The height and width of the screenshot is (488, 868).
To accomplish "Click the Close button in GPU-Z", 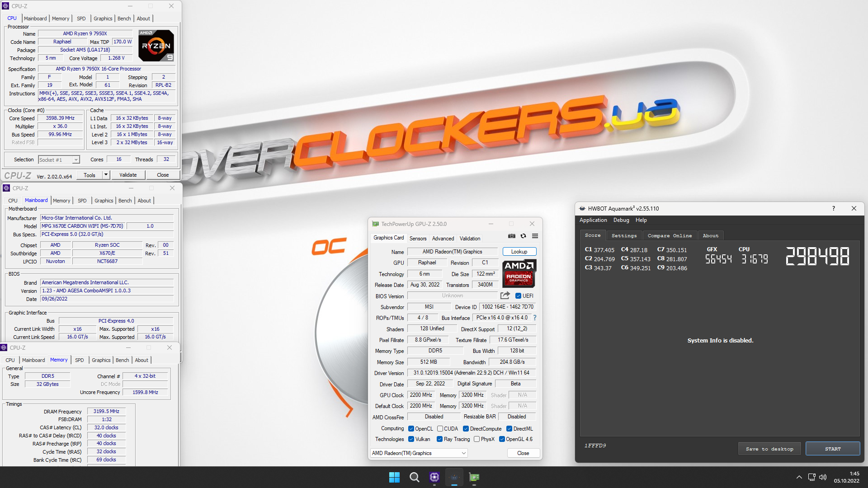I will pos(523,453).
